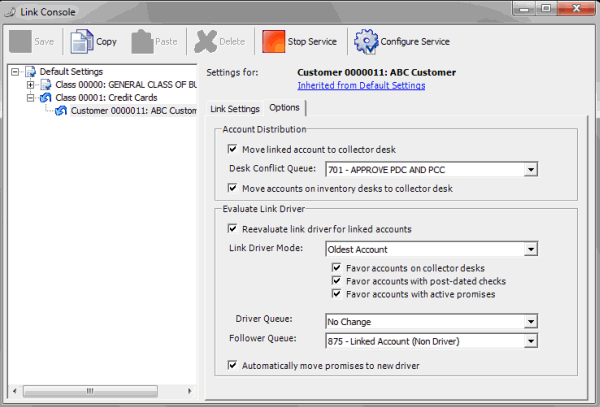
Task: Close the Link Console window
Action: tap(576, 8)
